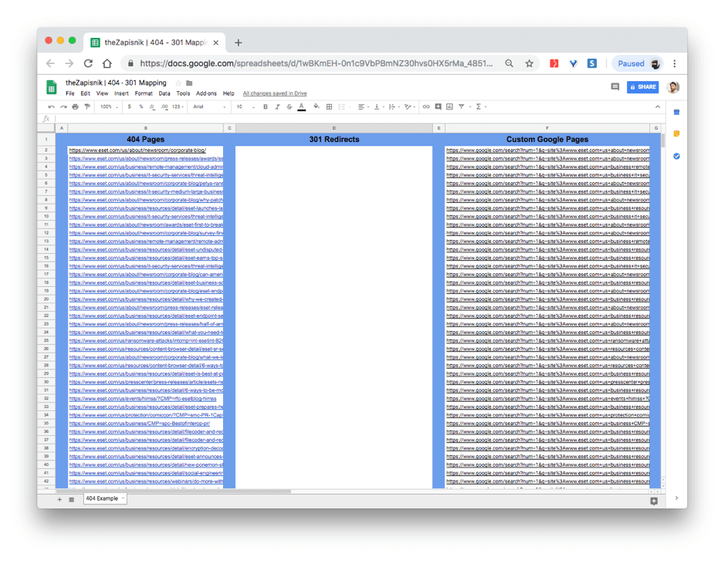Open the Format menu
This screenshot has width=728, height=567.
144,93
